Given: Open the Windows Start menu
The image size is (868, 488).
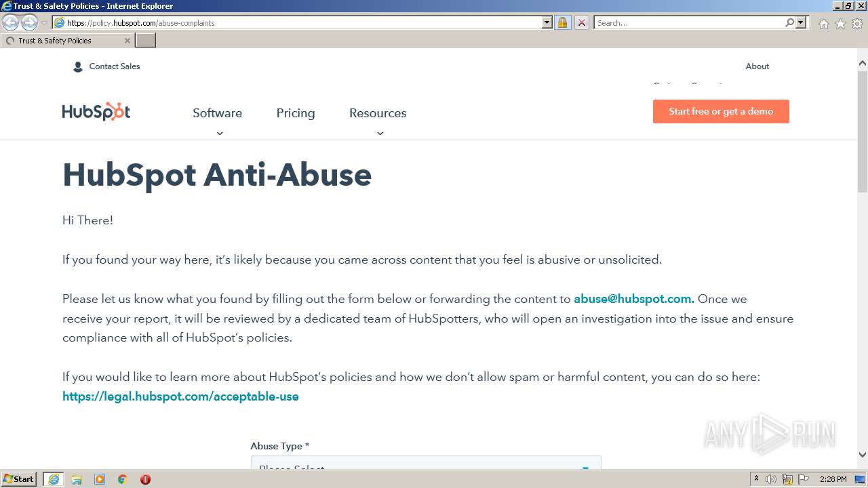Looking at the screenshot, I should pos(18,479).
